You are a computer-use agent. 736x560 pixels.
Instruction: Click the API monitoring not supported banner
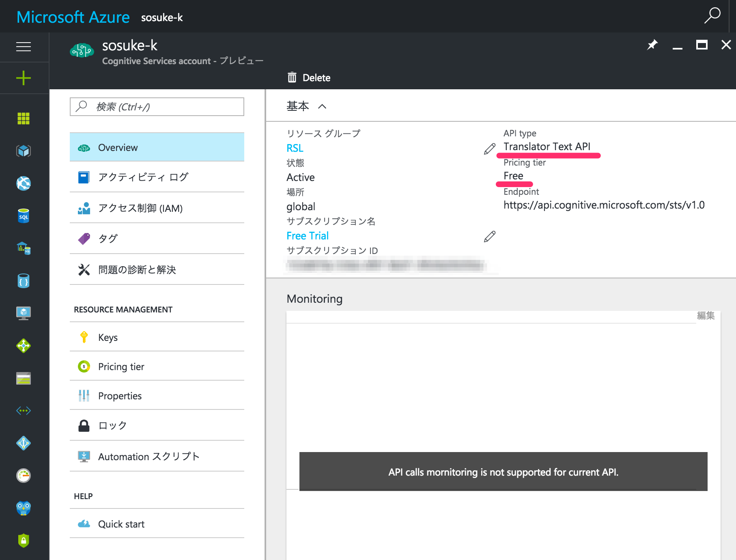point(503,472)
